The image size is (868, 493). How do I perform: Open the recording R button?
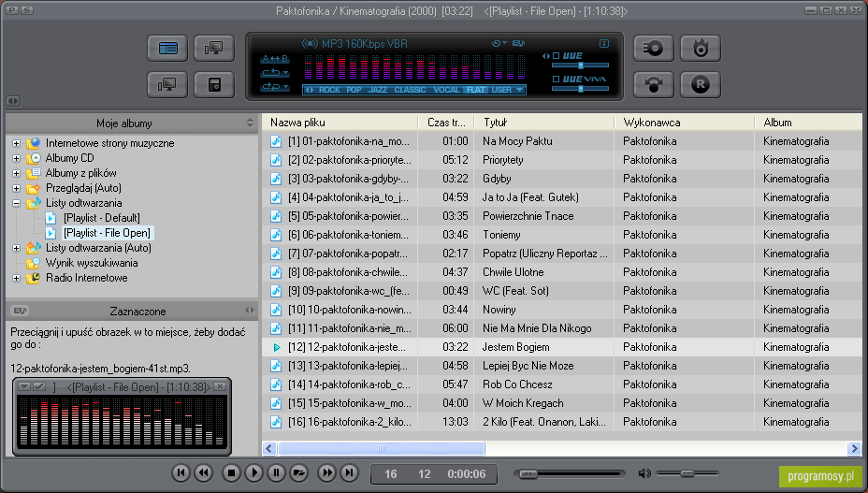click(x=701, y=85)
